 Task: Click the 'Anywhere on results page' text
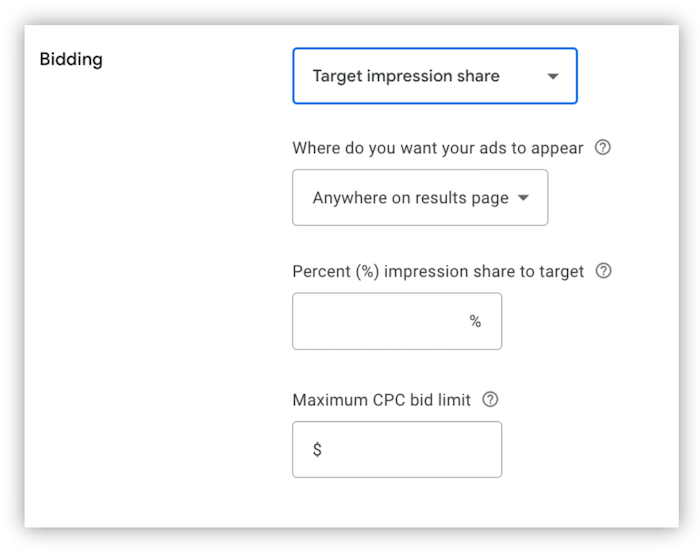click(x=410, y=198)
